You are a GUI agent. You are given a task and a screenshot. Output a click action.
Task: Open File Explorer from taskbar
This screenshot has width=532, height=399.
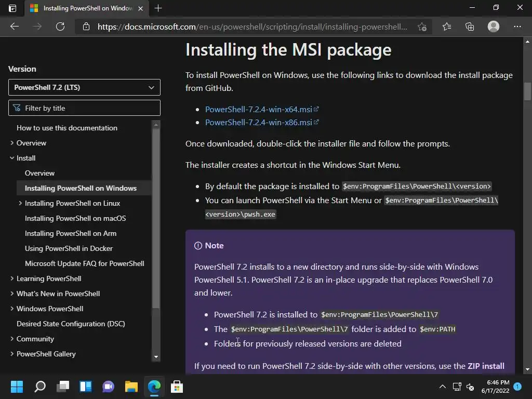point(131,387)
